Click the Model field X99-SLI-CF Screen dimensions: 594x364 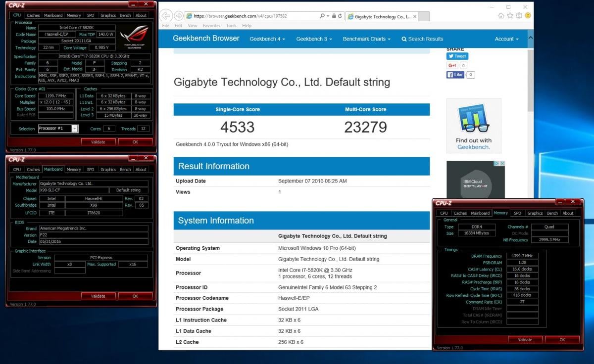(x=74, y=190)
